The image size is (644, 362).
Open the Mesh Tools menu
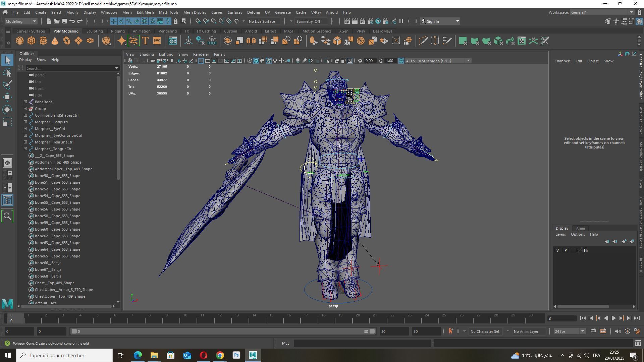coord(168,12)
